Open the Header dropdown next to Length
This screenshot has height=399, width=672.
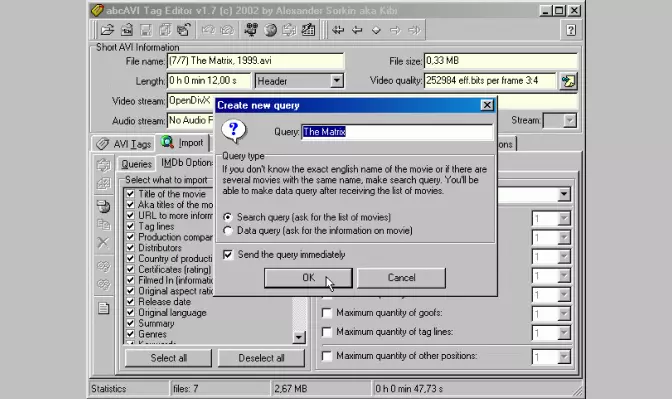point(336,81)
